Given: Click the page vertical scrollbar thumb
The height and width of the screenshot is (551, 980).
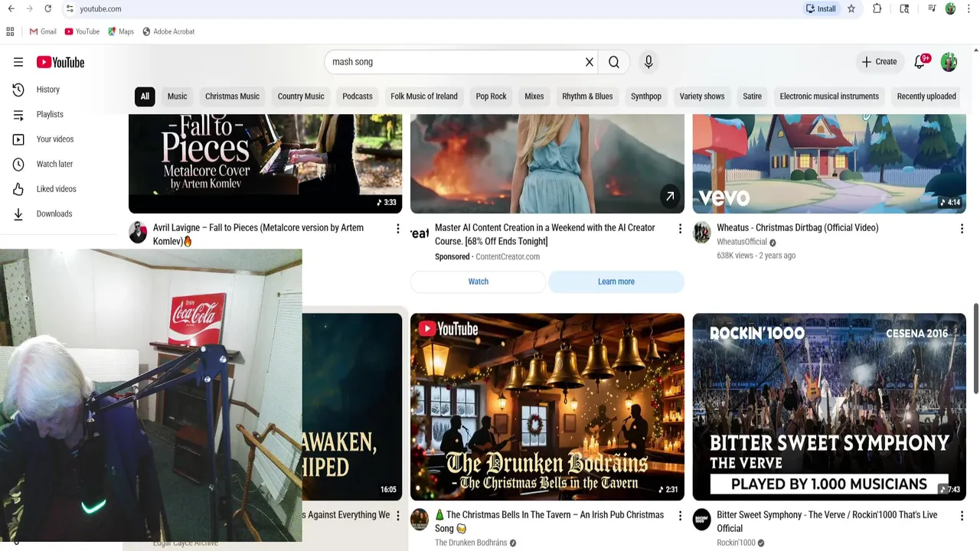Looking at the screenshot, I should tap(975, 348).
